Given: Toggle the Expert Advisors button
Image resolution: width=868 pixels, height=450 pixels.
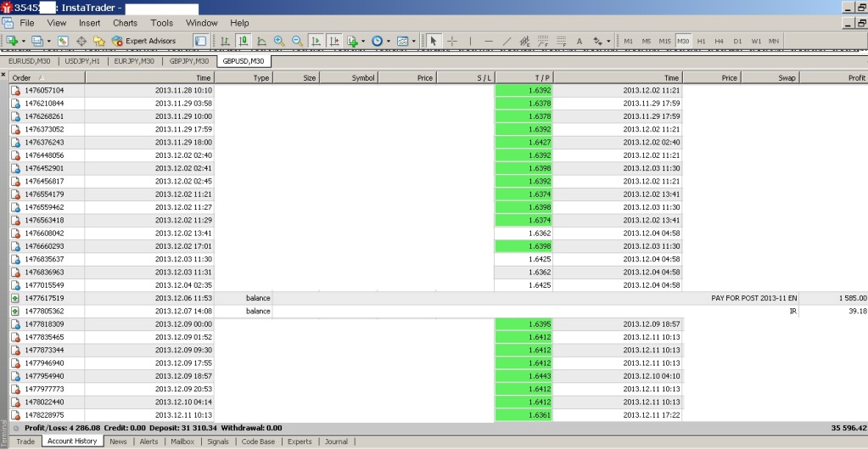Looking at the screenshot, I should 144,41.
